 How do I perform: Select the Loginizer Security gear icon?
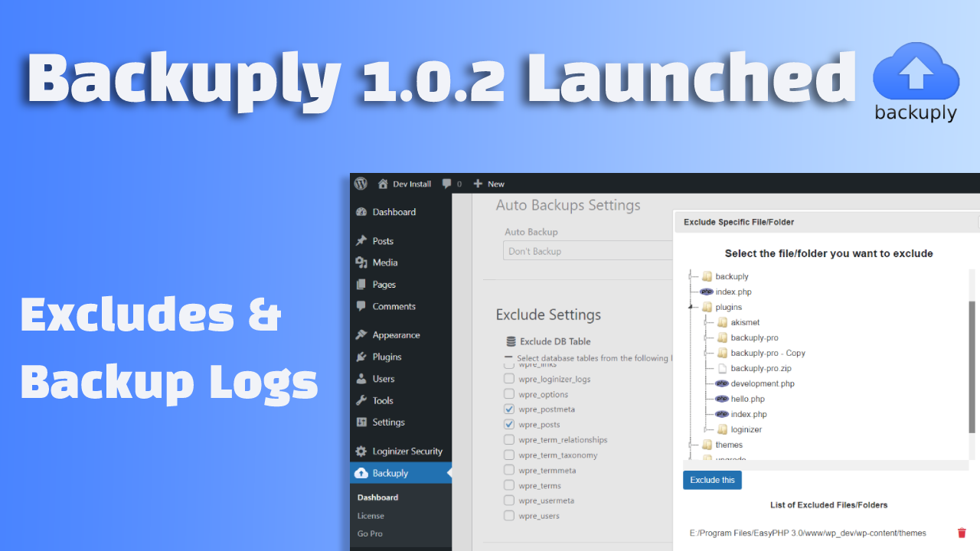[360, 451]
